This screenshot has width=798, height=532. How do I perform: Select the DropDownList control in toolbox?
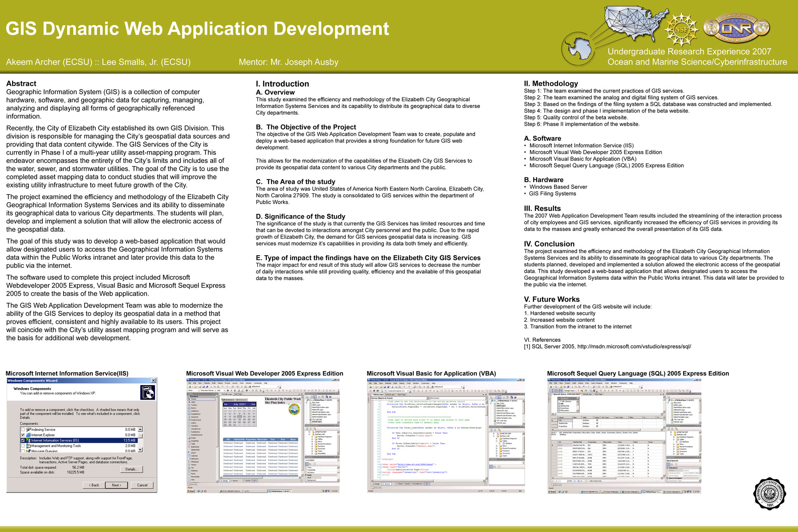(194, 420)
